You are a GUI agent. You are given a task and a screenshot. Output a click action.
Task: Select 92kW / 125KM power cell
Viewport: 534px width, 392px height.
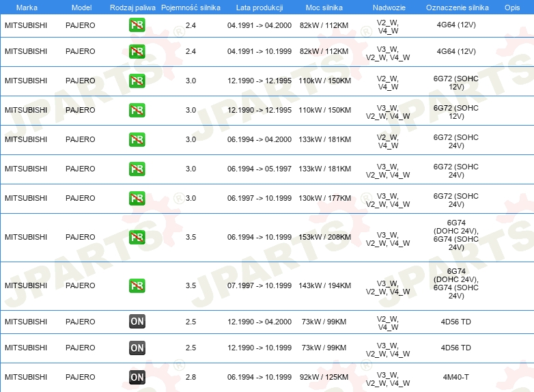coord(324,377)
